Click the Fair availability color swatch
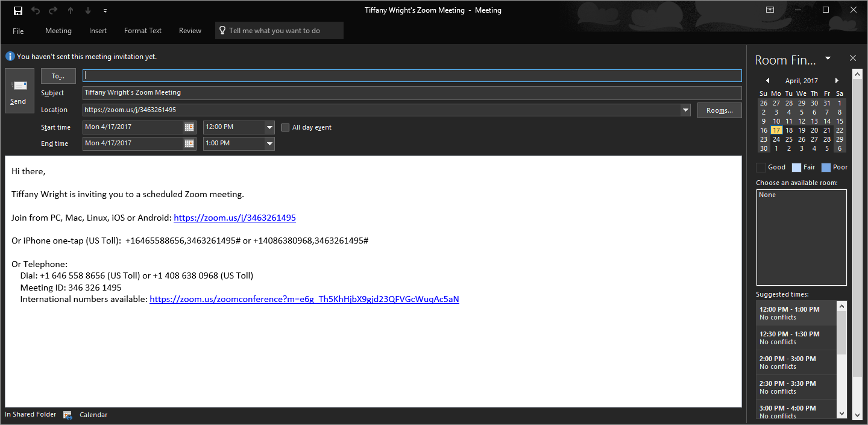 pos(797,168)
